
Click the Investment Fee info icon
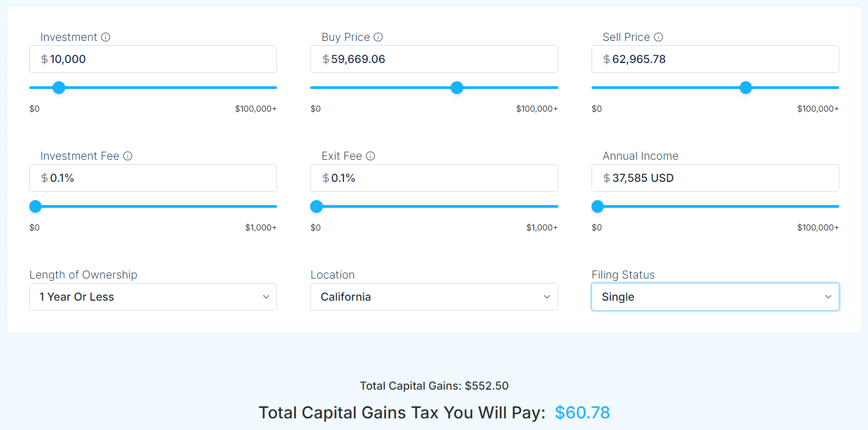tap(128, 156)
